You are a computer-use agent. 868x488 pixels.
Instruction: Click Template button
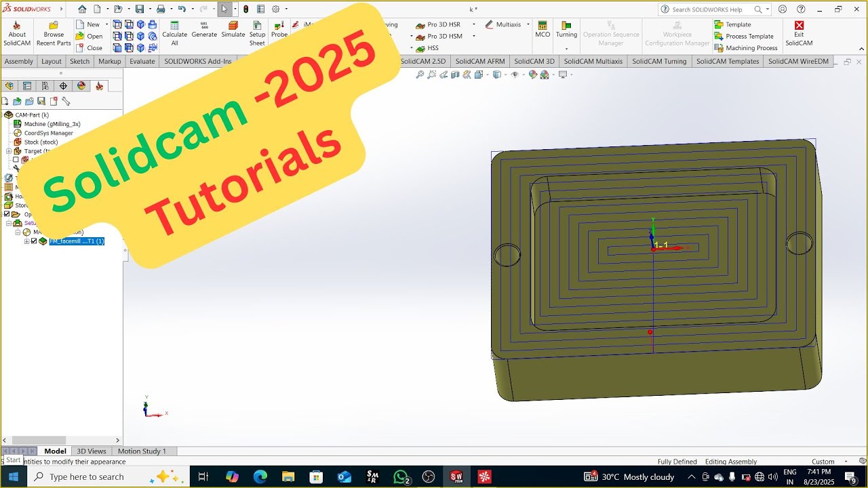(733, 24)
